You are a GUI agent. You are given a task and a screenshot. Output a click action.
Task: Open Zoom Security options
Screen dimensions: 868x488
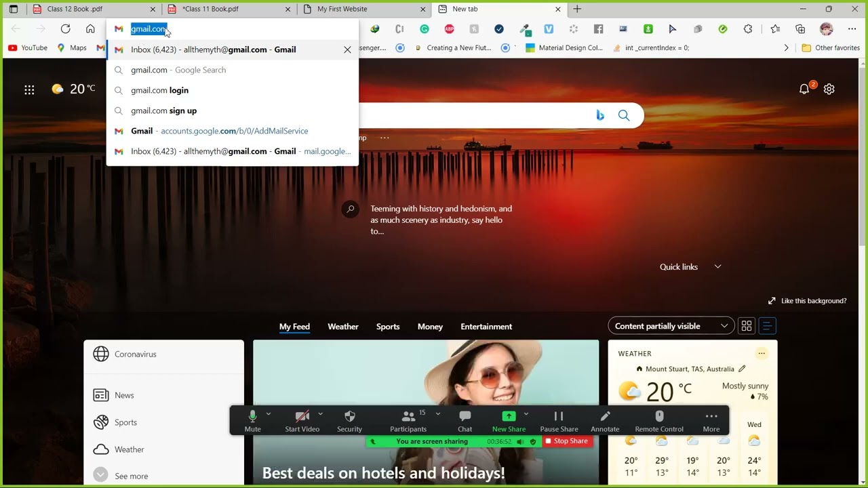pos(349,421)
